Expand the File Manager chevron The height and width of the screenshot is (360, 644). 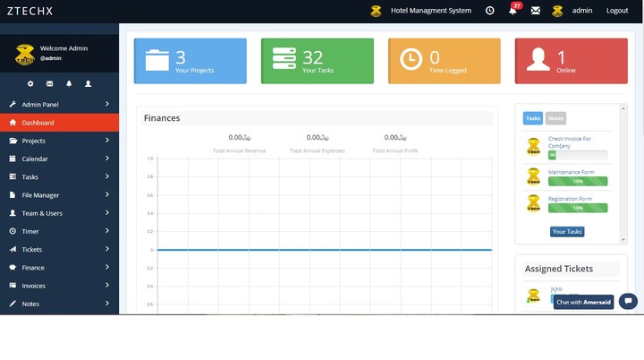point(107,194)
